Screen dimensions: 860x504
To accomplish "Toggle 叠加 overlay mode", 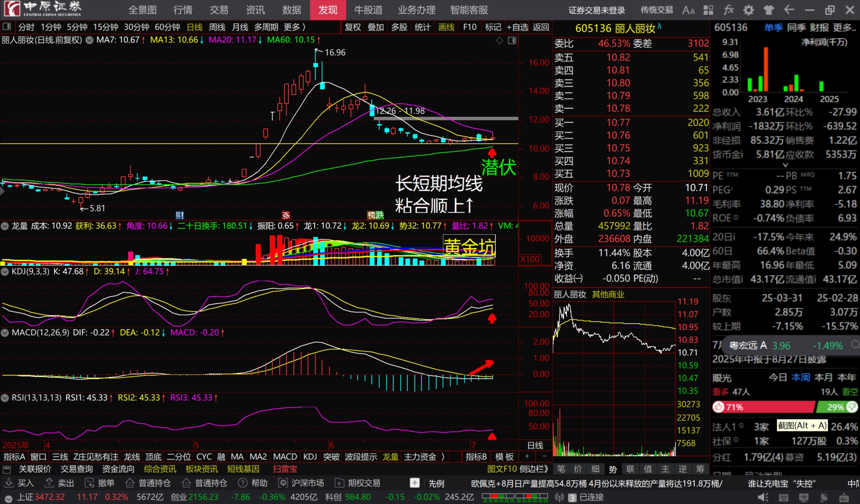I will [376, 27].
